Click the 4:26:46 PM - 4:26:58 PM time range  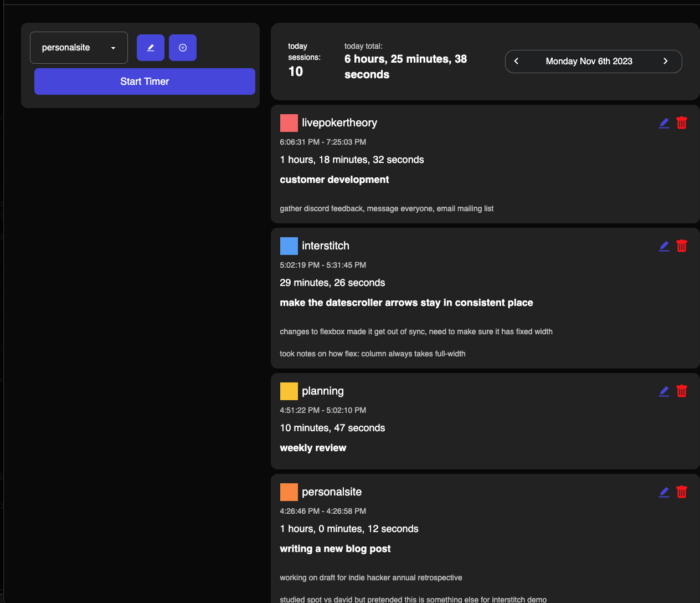323,511
